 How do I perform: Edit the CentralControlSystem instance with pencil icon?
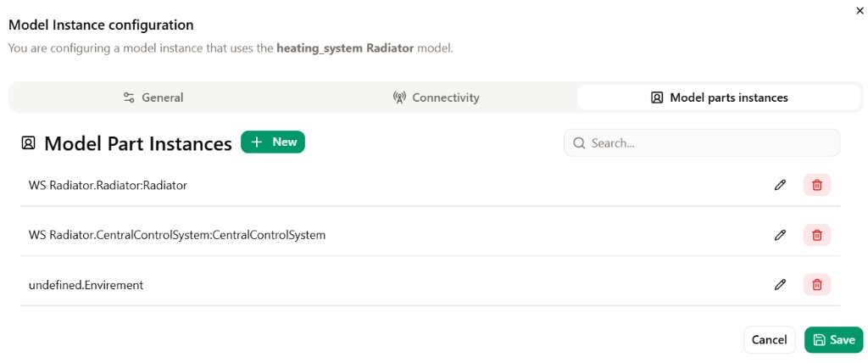pyautogui.click(x=780, y=235)
